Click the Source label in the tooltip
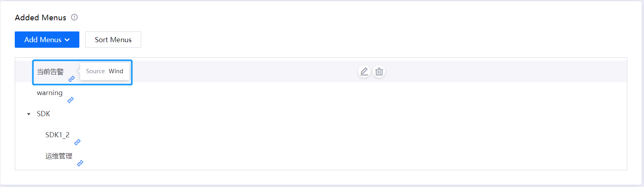The height and width of the screenshot is (187, 644). [95, 71]
